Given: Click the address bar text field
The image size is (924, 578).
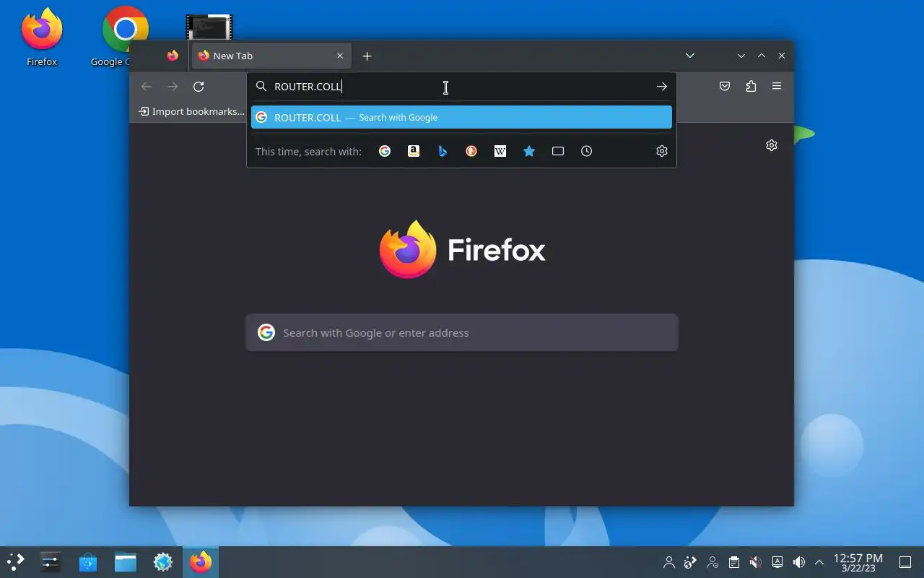Looking at the screenshot, I should tap(461, 87).
